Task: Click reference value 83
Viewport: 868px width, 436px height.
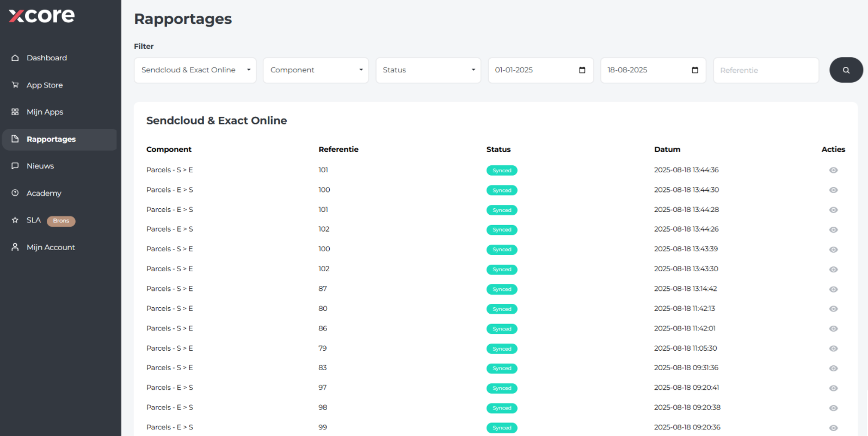Action: point(323,368)
